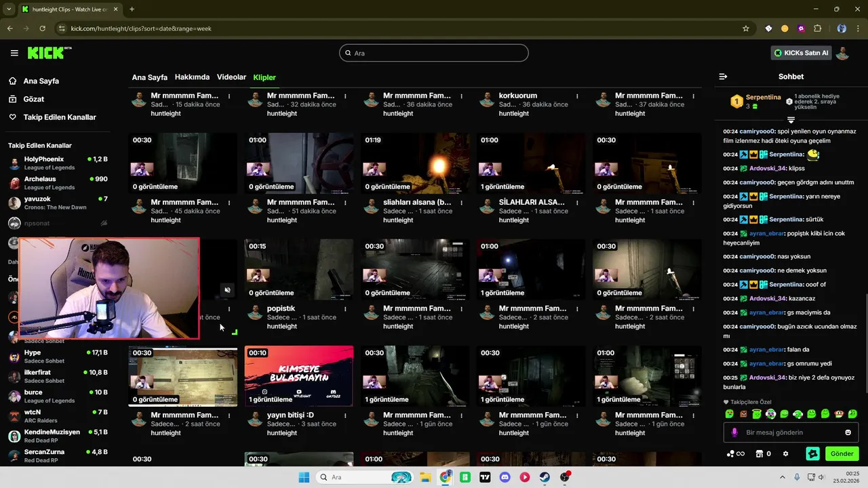This screenshot has width=868, height=488.
Task: Open the shop icon showing 0
Action: click(x=764, y=454)
